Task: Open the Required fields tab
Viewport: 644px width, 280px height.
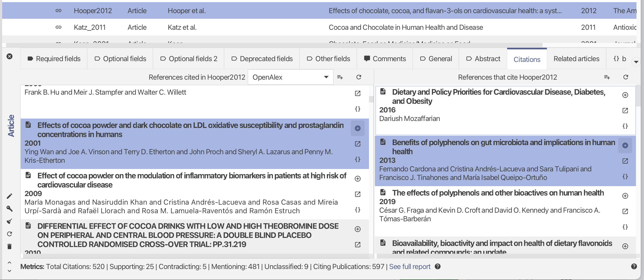Action: click(x=54, y=59)
